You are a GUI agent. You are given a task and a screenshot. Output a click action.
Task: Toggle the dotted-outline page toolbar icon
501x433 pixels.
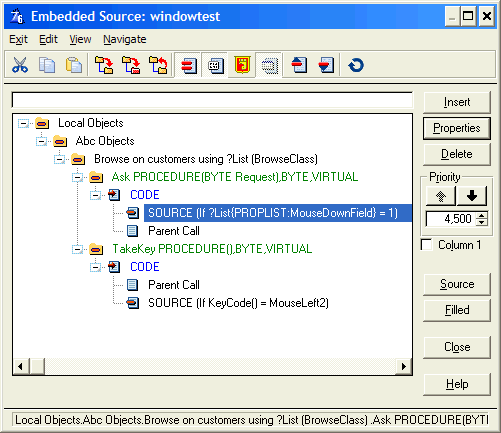coord(269,65)
